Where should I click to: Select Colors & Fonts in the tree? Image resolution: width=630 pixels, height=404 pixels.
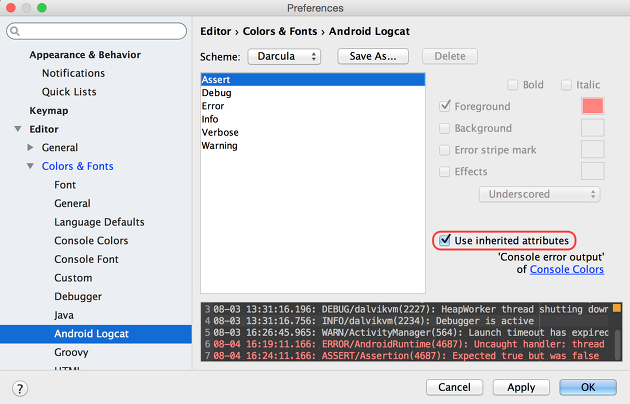click(x=78, y=166)
